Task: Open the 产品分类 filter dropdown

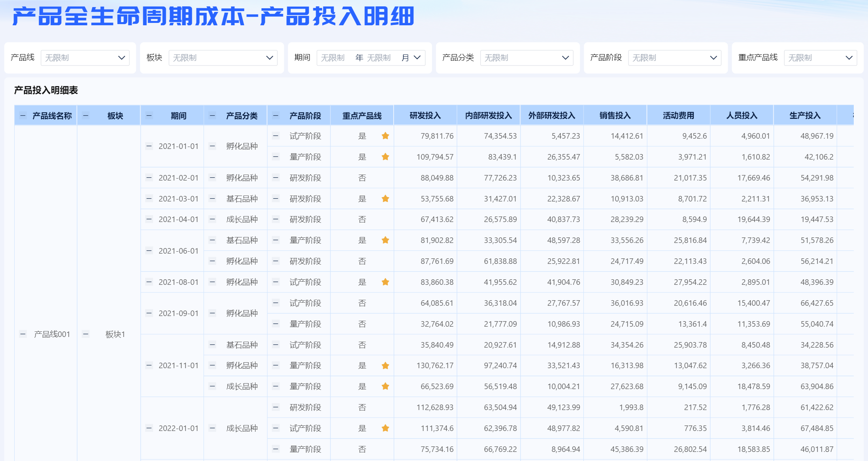Action: click(526, 58)
